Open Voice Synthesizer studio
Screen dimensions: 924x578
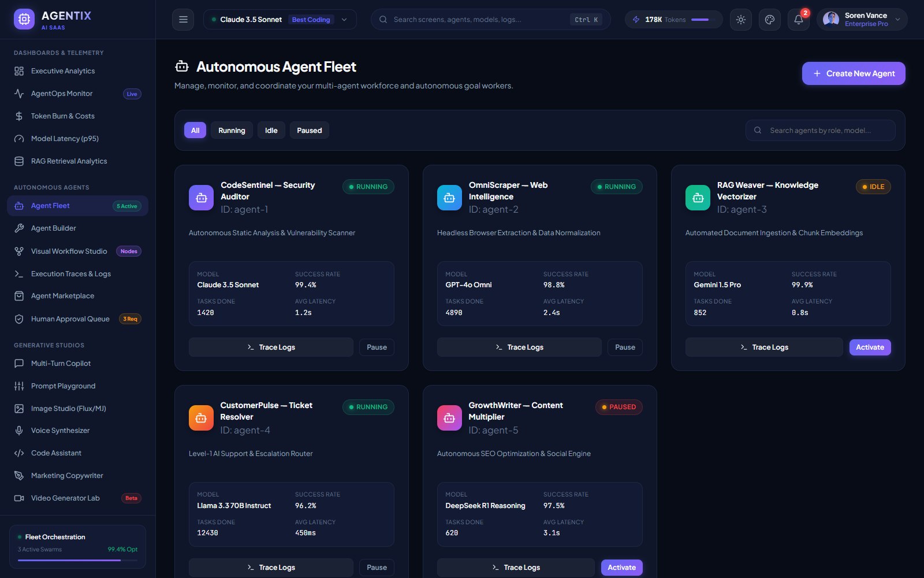coord(77,431)
